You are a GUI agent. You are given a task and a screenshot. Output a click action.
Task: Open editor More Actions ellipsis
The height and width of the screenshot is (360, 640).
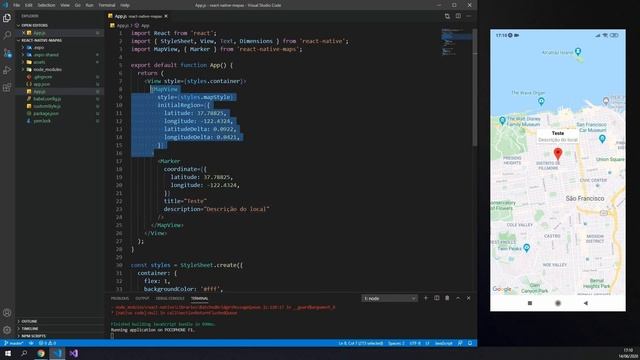click(469, 16)
